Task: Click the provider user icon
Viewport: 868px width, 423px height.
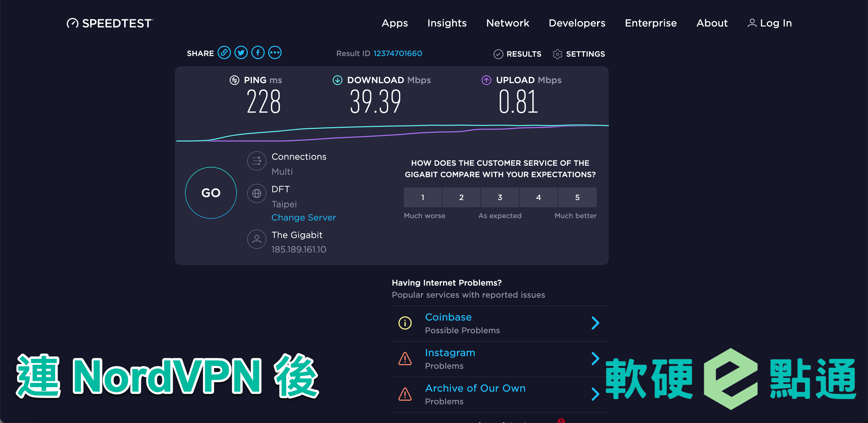Action: point(256,239)
